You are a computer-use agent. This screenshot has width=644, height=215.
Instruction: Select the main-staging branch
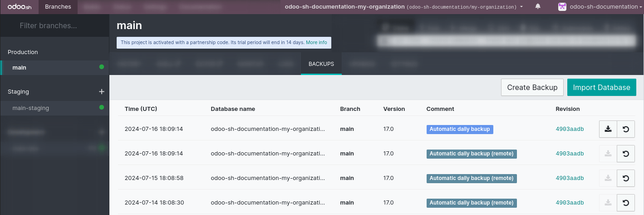pos(31,108)
